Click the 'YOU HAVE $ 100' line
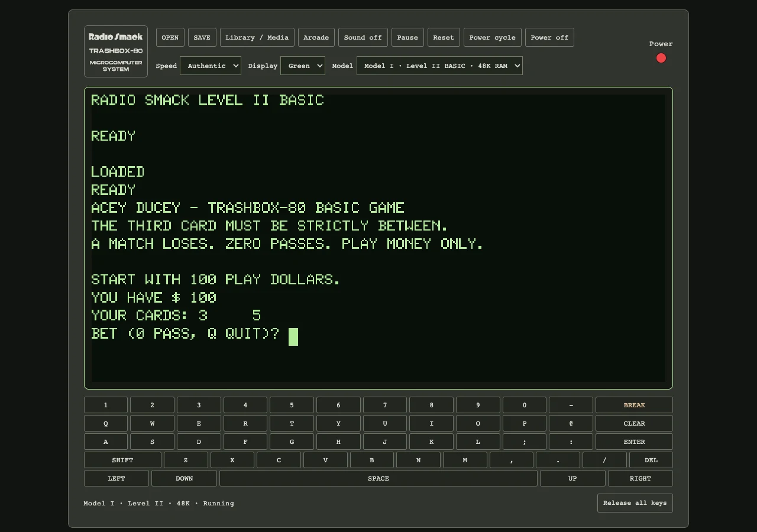The image size is (757, 532). pyautogui.click(x=154, y=297)
